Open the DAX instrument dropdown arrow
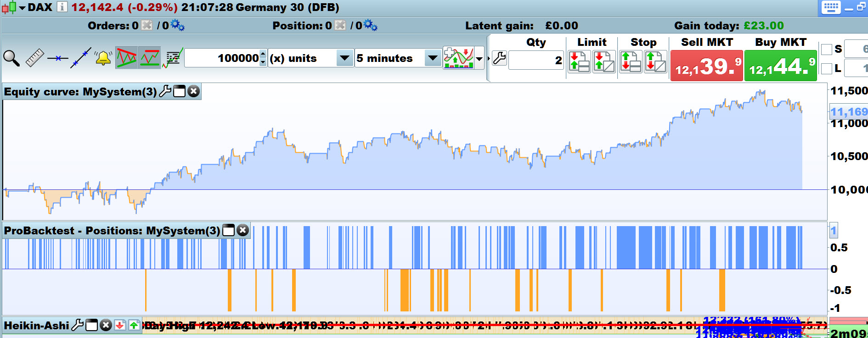This screenshot has height=338, width=868. (x=22, y=8)
